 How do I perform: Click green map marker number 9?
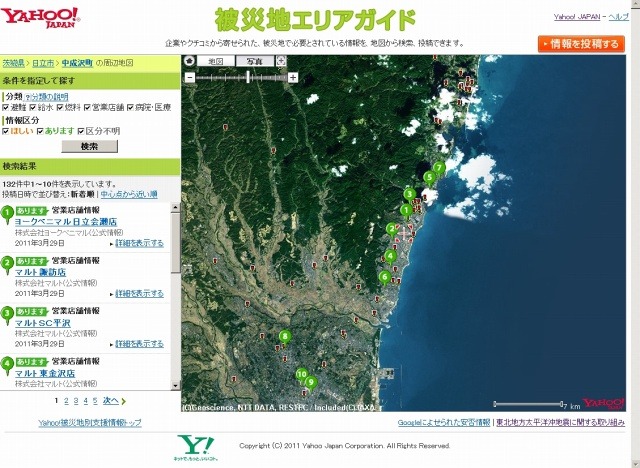311,383
